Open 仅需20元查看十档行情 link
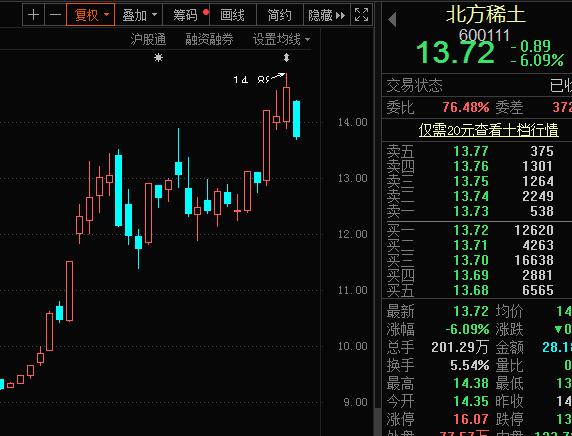572x436 pixels. coord(488,130)
